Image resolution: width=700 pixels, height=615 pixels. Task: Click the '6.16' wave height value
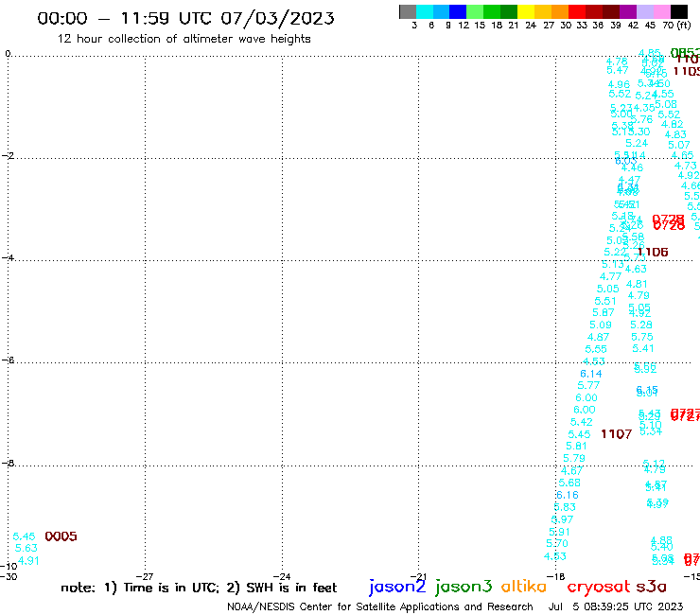pos(568,495)
